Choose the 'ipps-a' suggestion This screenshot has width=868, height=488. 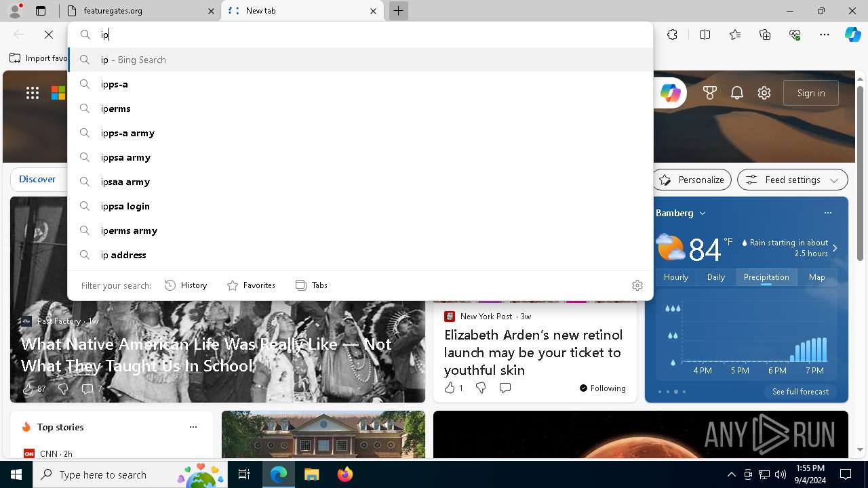[x=360, y=84]
